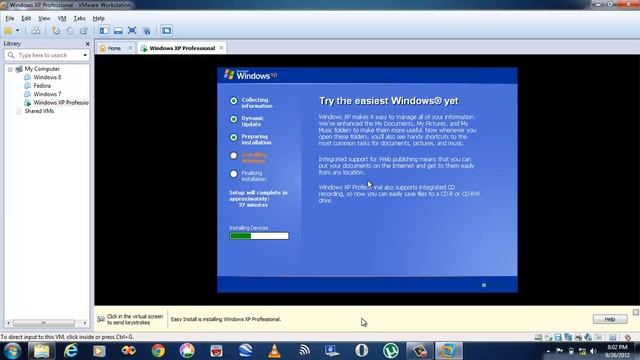This screenshot has width=640, height=360.
Task: Open the Action Center flag tray icon
Action: (x=560, y=351)
